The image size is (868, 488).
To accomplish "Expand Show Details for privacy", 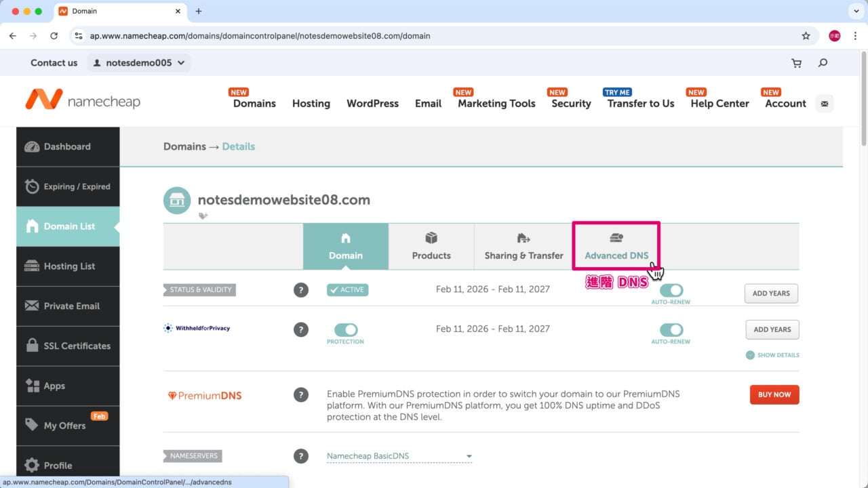I will click(772, 355).
